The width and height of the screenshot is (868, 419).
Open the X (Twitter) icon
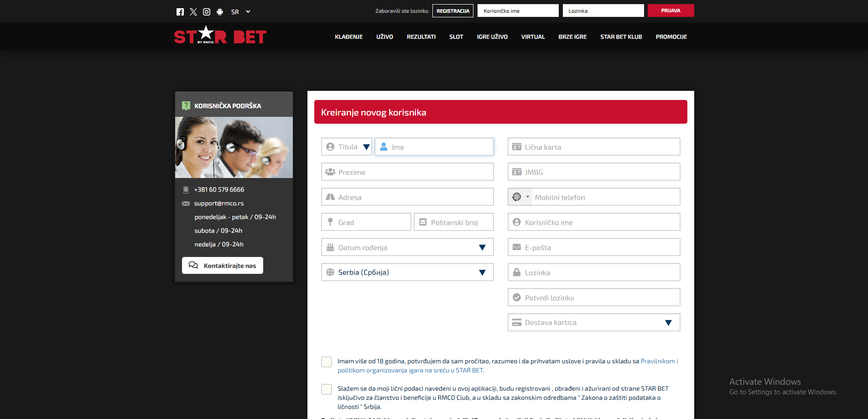click(193, 12)
